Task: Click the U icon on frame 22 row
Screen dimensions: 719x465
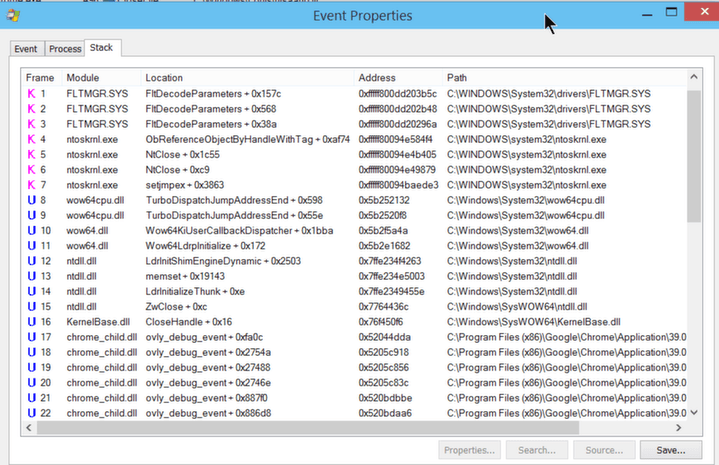Action: click(x=31, y=413)
